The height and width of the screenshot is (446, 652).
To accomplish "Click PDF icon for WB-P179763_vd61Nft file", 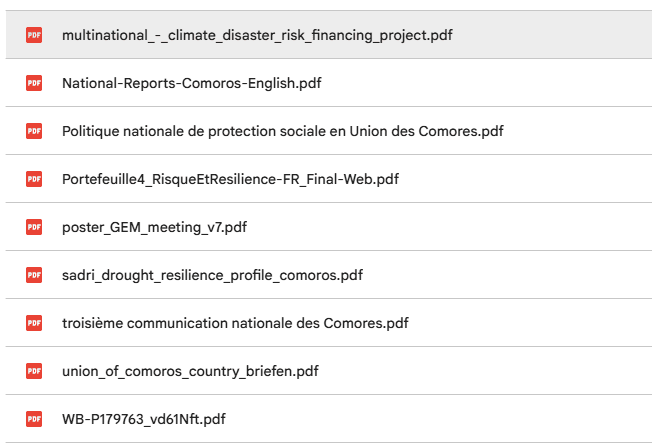I will pyautogui.click(x=34, y=419).
